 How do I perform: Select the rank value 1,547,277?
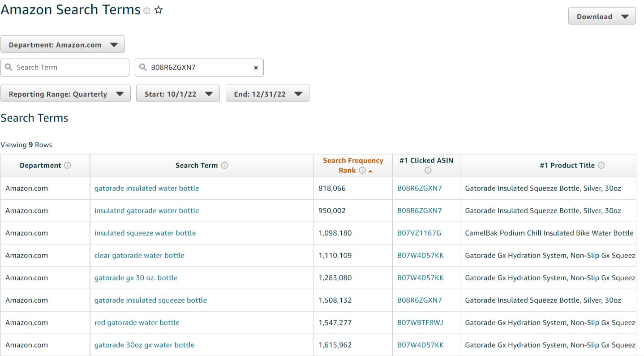point(335,322)
